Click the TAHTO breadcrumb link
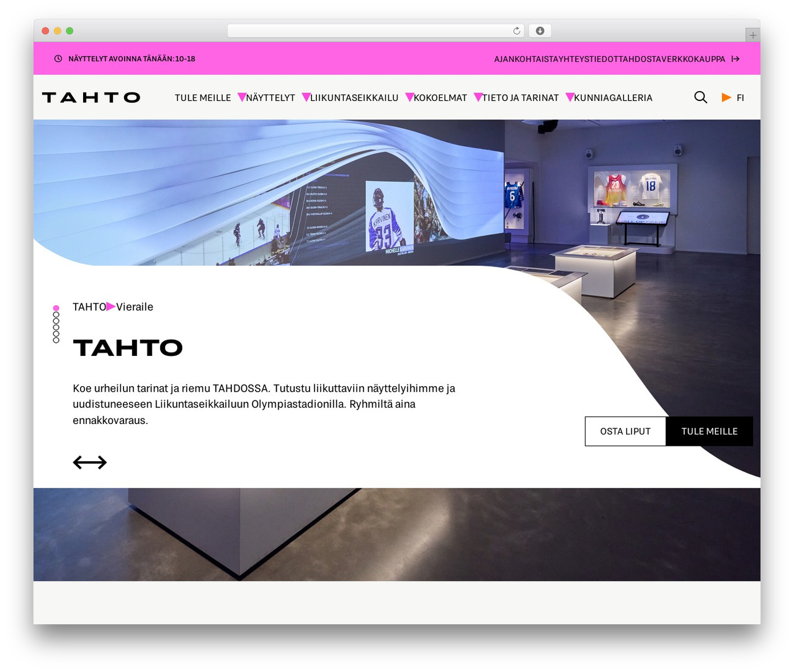Image resolution: width=794 pixels, height=672 pixels. coord(89,307)
